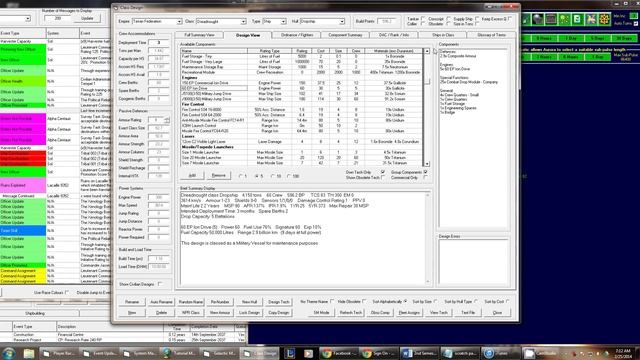This screenshot has height=360, width=640.
Task: Switch to the iTunes taskbar button
Action: (x=500, y=353)
